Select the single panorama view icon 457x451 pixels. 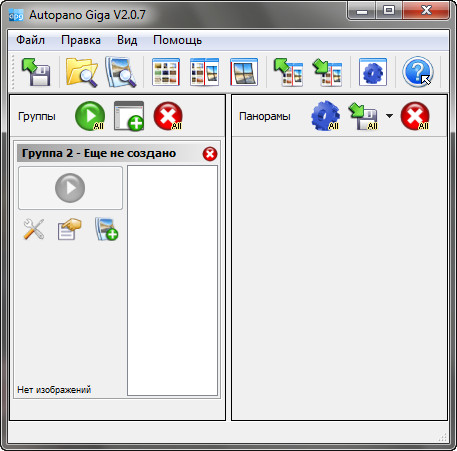click(x=244, y=72)
